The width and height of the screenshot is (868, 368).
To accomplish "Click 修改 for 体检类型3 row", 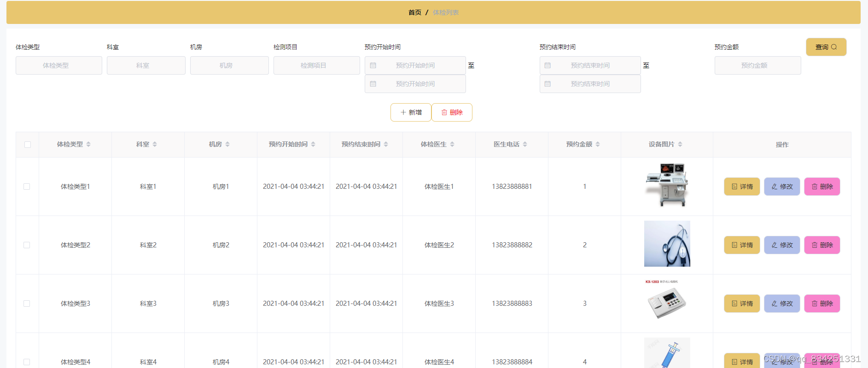I will click(x=782, y=304).
